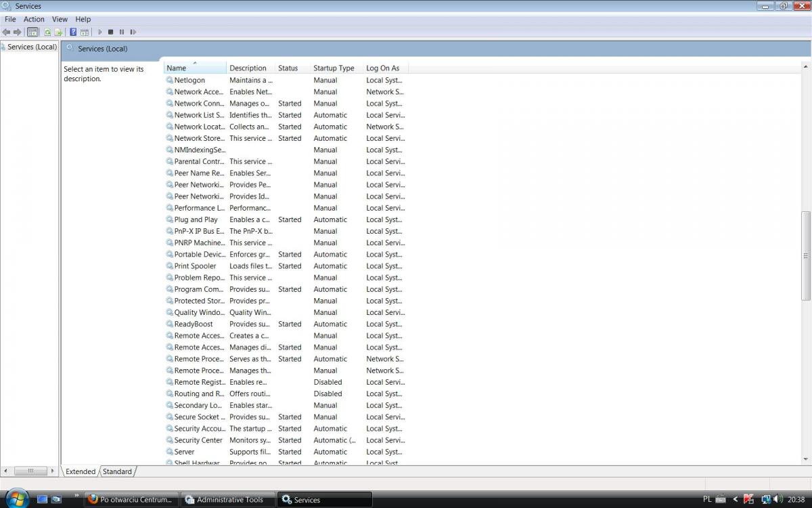Viewport: 812px width, 508px height.
Task: Sort by the Description column header
Action: 250,68
